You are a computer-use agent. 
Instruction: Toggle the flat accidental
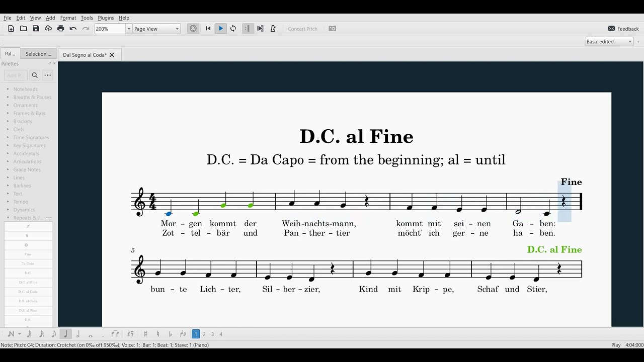[x=170, y=334]
